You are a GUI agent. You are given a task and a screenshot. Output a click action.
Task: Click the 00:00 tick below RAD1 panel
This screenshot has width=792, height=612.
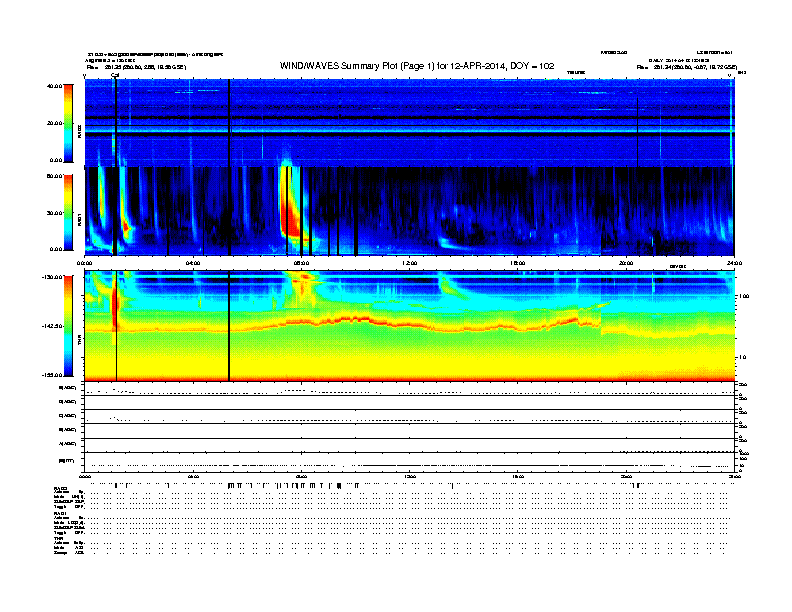click(x=84, y=263)
